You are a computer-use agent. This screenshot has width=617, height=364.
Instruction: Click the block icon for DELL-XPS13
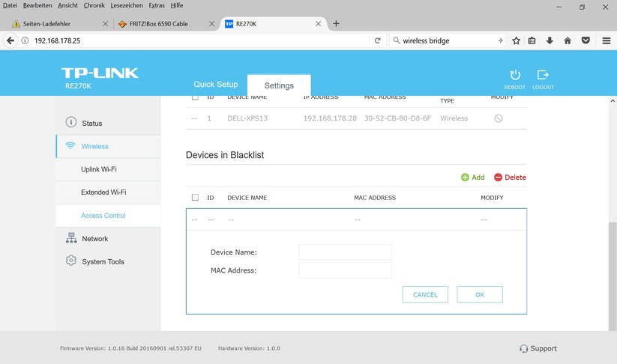click(498, 118)
